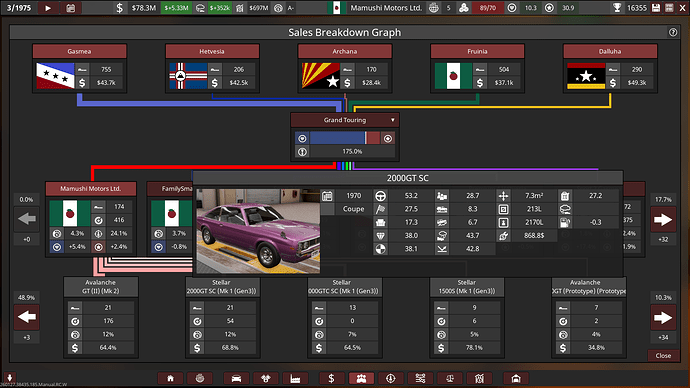The image size is (690, 388).
Task: Click the FamilySma company card header
Action: [170, 189]
